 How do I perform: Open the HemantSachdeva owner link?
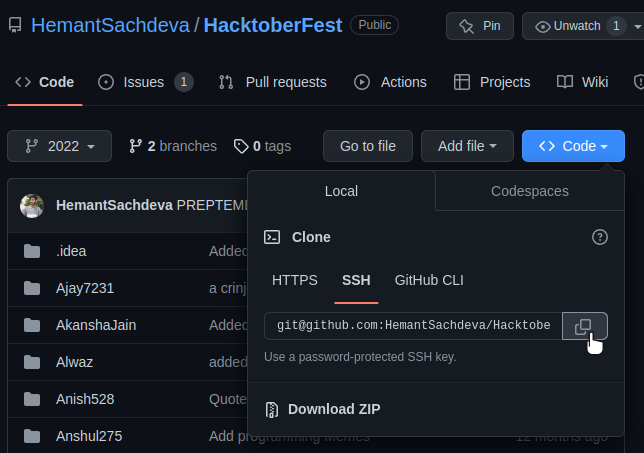(110, 25)
